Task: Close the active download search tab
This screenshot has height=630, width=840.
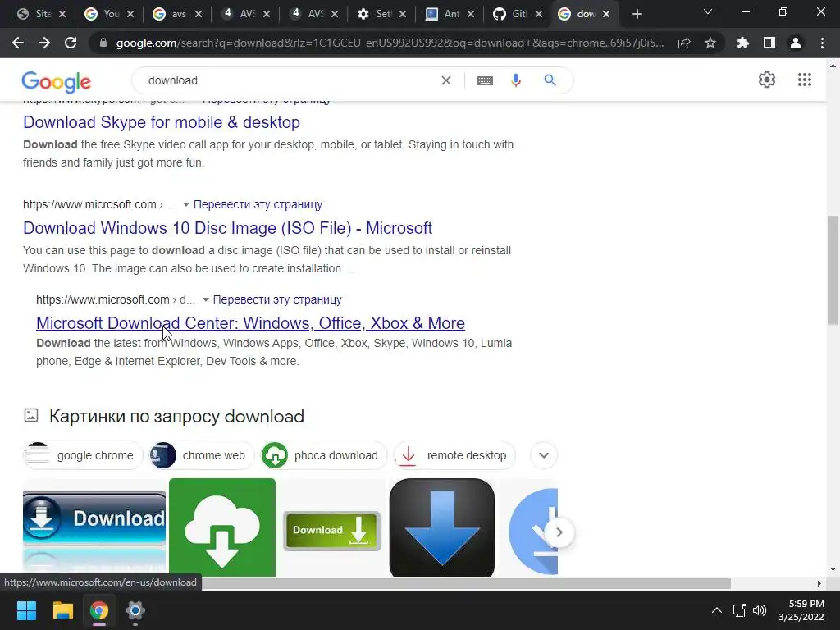Action: 606,14
